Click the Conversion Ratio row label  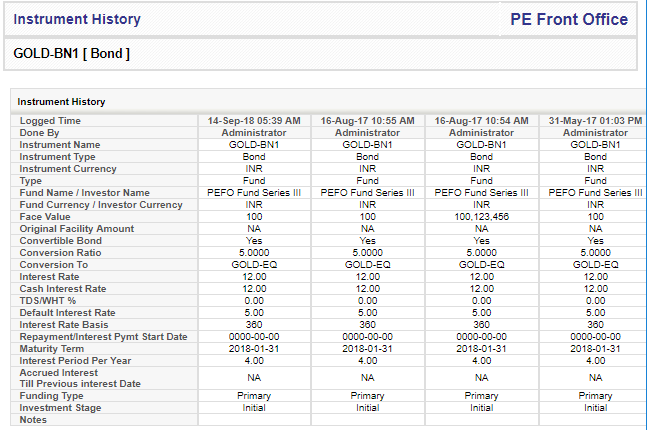60,253
